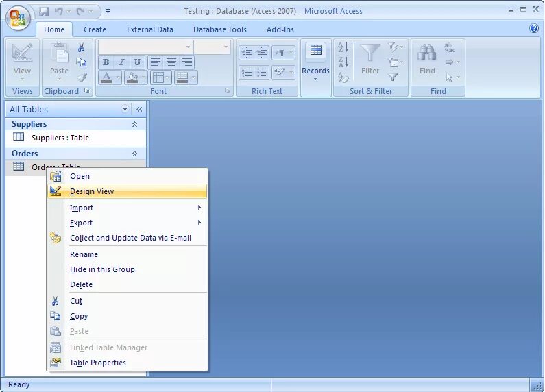This screenshot has height=392, width=545.
Task: Collapse the Orders group
Action: pos(135,154)
